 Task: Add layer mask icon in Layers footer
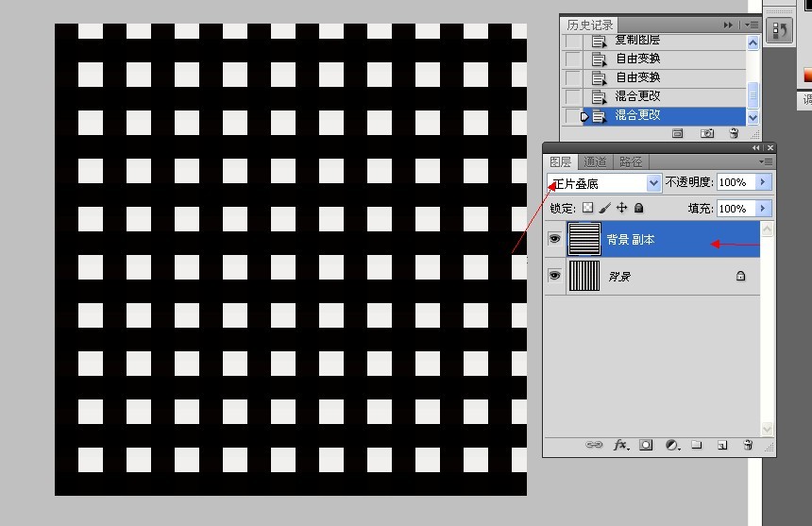click(x=646, y=445)
